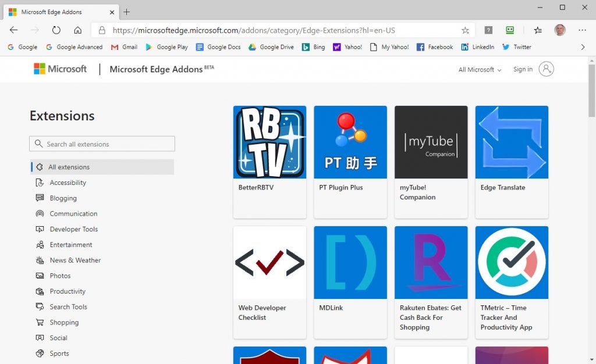Select the Developer Tools category
596x364 pixels.
73,229
